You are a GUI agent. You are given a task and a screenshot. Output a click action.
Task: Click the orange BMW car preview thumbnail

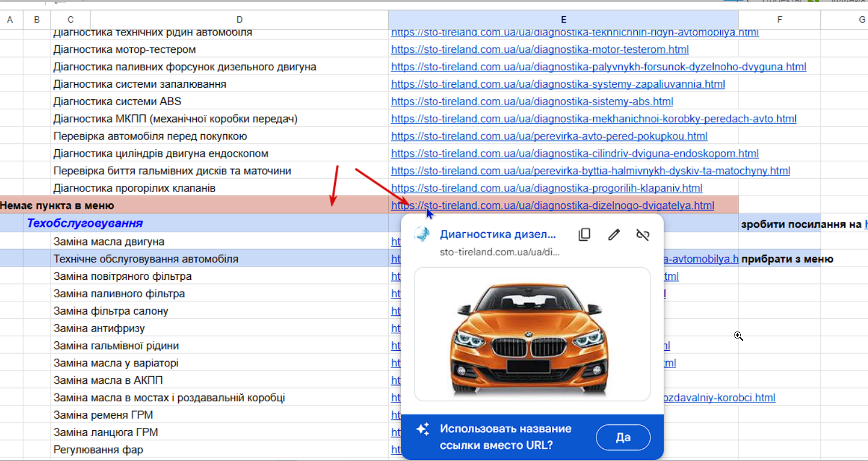pos(532,334)
